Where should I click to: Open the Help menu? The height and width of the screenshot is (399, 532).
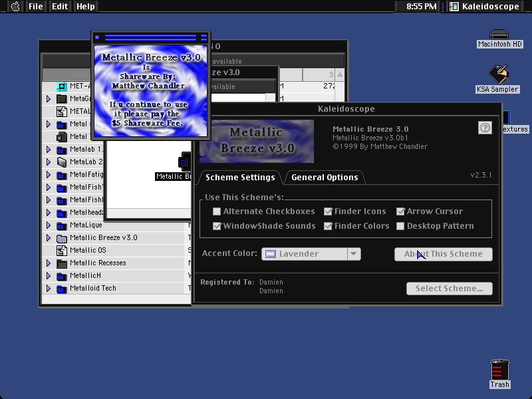86,7
